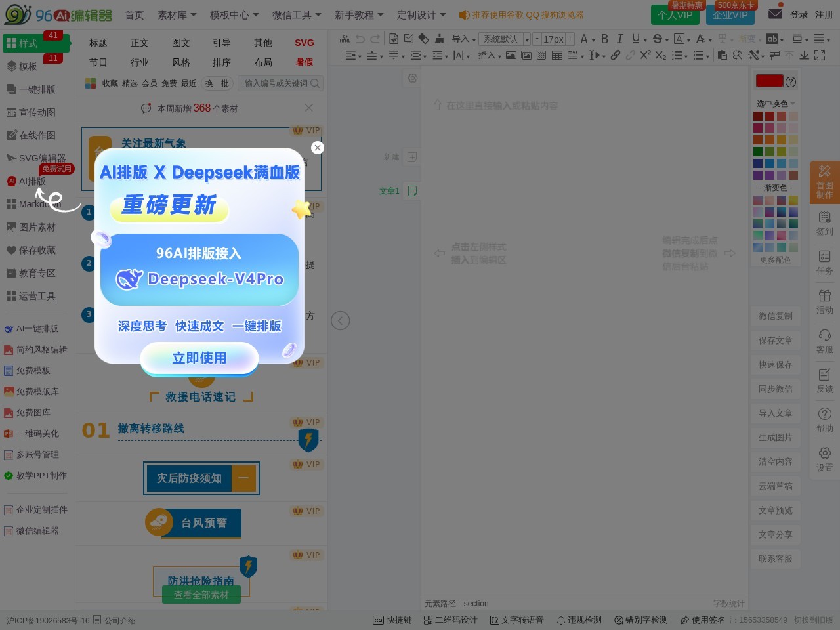Viewport: 840px width, 630px height.
Task: Open SVG编辑器 in left sidebar
Action: point(36,158)
